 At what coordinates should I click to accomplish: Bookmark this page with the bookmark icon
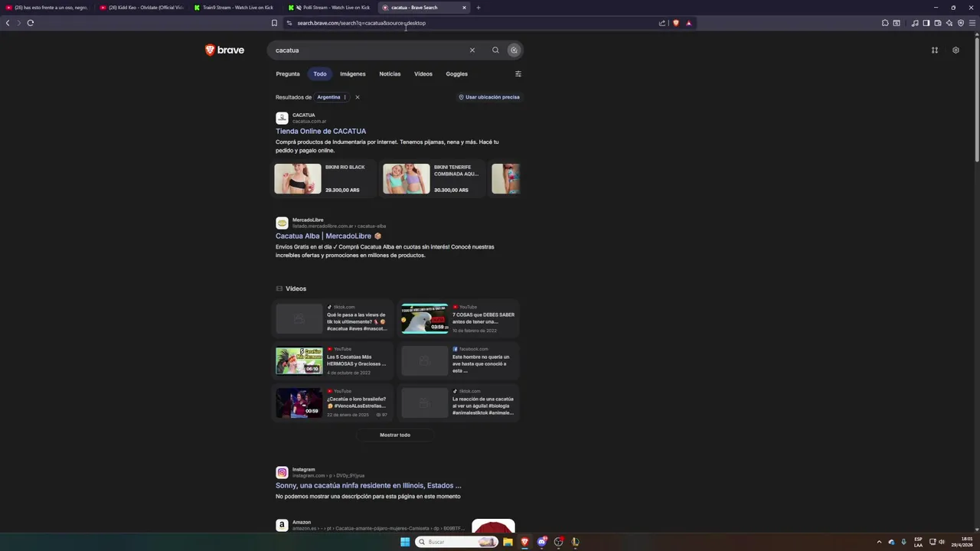pos(274,23)
